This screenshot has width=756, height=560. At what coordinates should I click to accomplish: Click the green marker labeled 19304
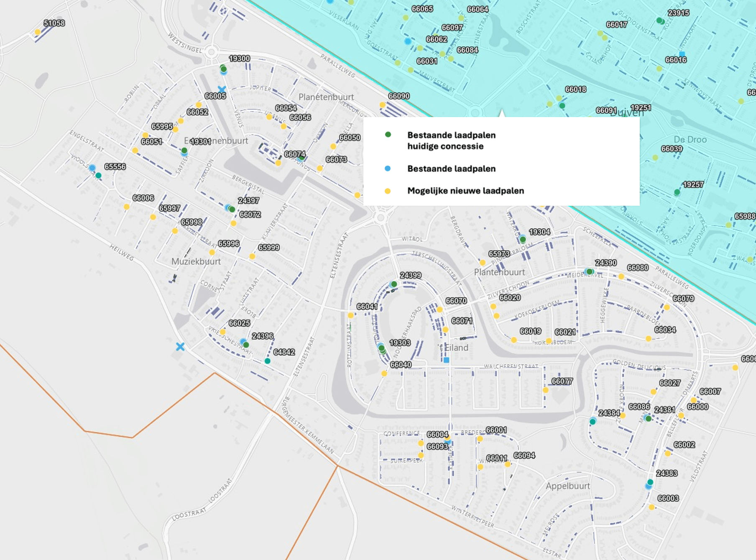[x=523, y=240]
